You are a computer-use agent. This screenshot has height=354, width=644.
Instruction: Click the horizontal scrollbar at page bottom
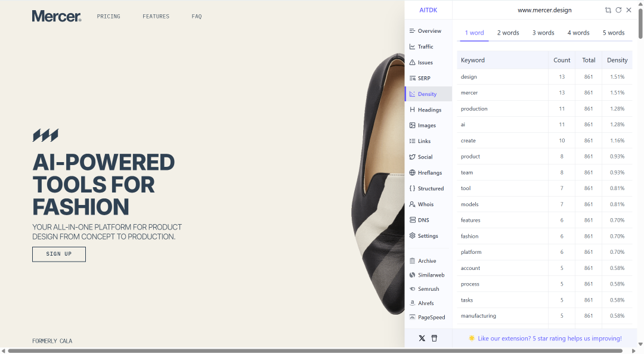coord(315,350)
